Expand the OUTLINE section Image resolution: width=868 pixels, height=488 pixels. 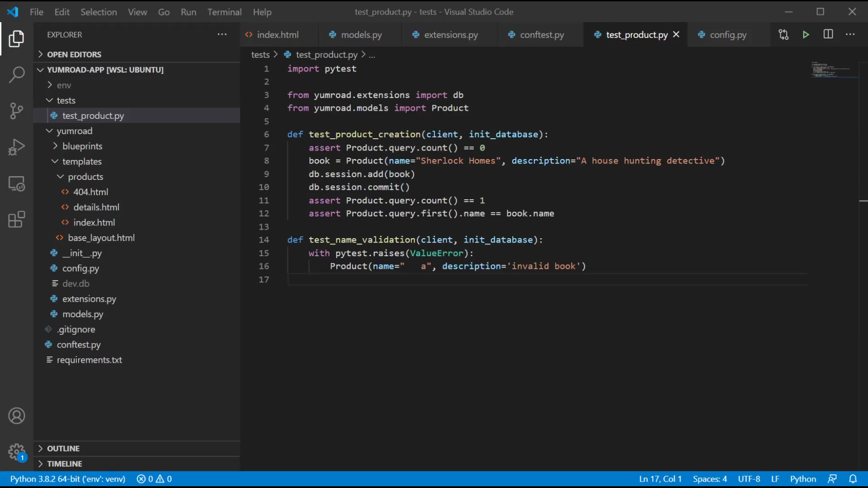click(62, 448)
